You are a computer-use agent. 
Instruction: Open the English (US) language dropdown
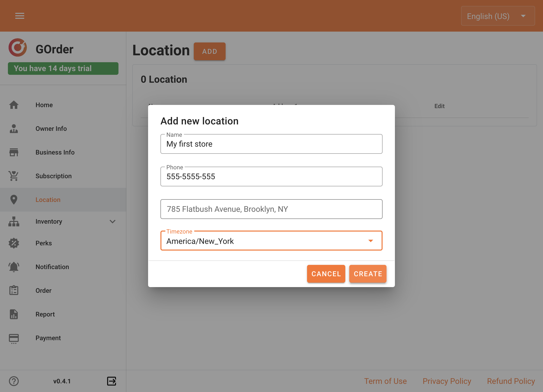click(498, 16)
